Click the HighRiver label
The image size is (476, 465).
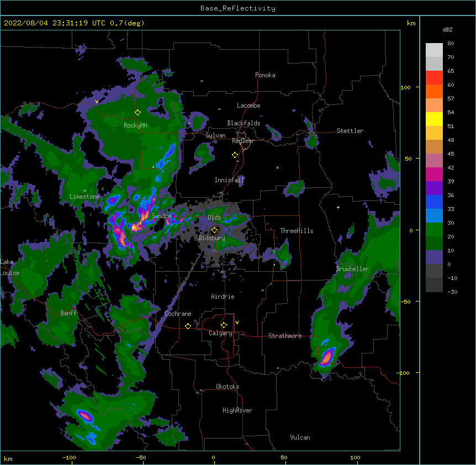click(237, 410)
